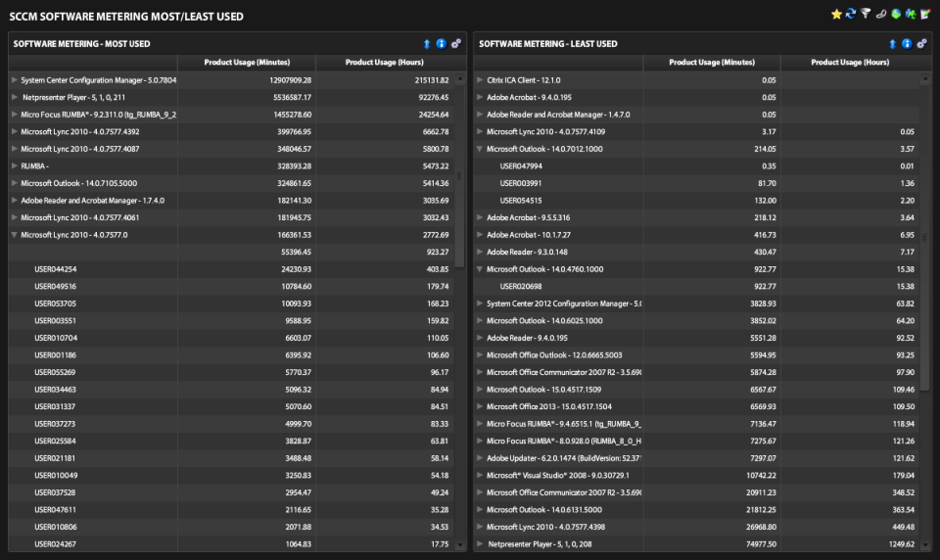Collapse Microsoft Lync 2010 4.0.7577.0 row

pyautogui.click(x=15, y=235)
